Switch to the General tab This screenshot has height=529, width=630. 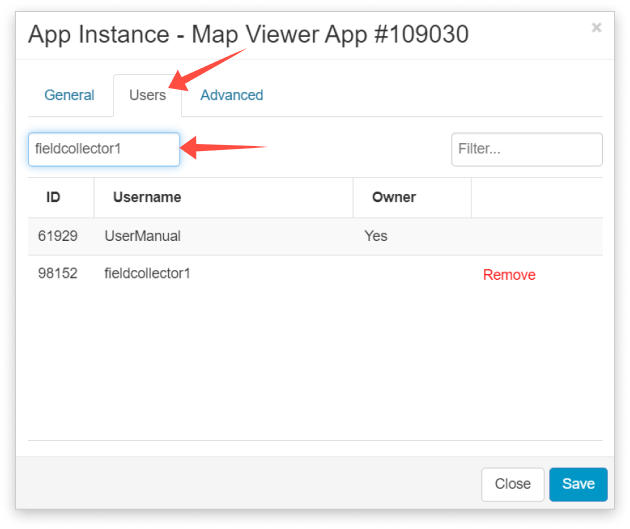69,95
